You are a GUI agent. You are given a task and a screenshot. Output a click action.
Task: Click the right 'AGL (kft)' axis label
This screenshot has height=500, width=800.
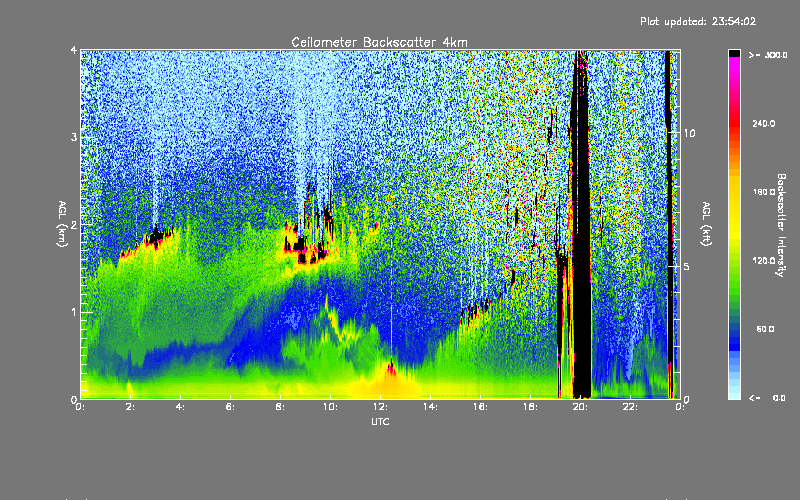pyautogui.click(x=706, y=224)
